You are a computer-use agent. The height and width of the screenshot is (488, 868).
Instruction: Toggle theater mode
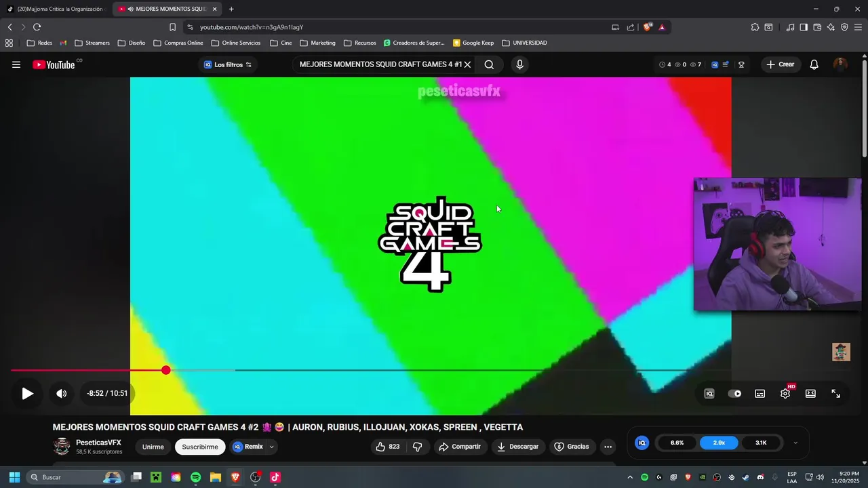click(810, 393)
